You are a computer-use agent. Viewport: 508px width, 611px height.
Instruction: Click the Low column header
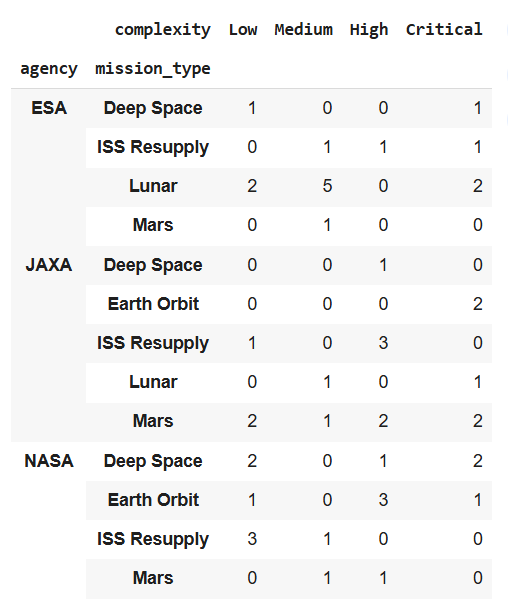point(243,30)
